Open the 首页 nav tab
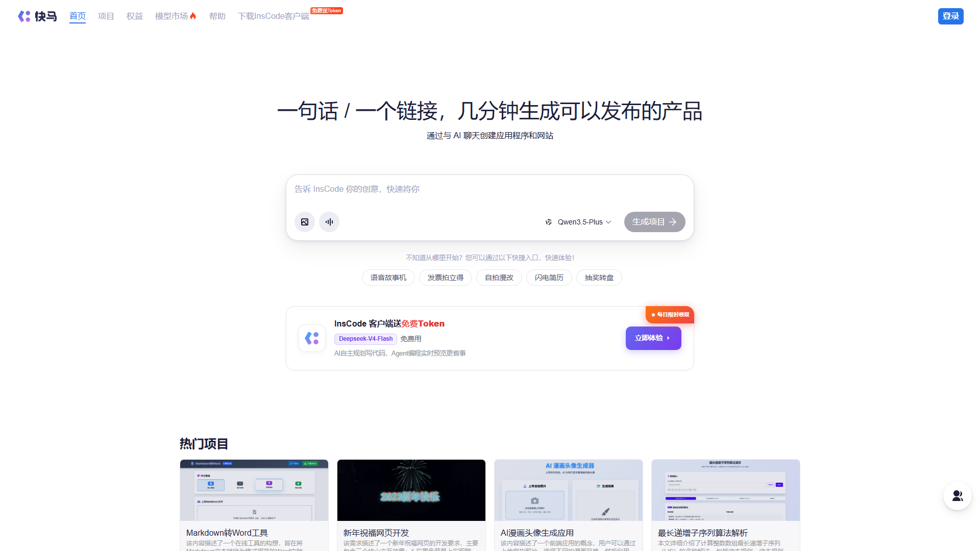The width and height of the screenshot is (980, 551). [x=78, y=16]
